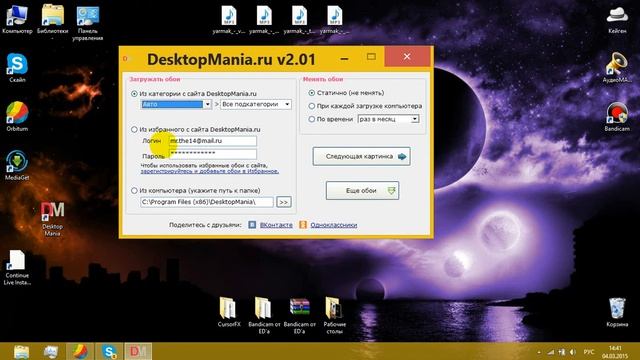Viewport: 640px width, 360px height.
Task: Select the 'АудиоМА...' megaphone desktop icon
Action: click(617, 68)
